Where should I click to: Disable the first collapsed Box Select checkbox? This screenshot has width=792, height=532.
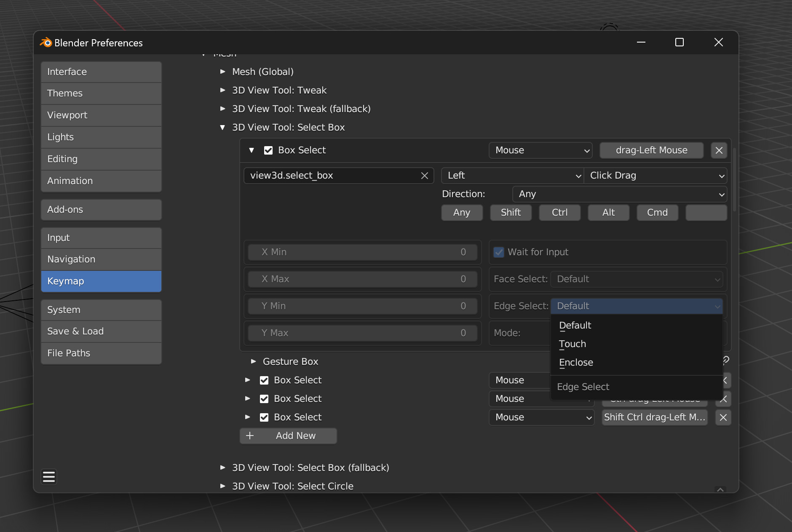[x=264, y=380]
